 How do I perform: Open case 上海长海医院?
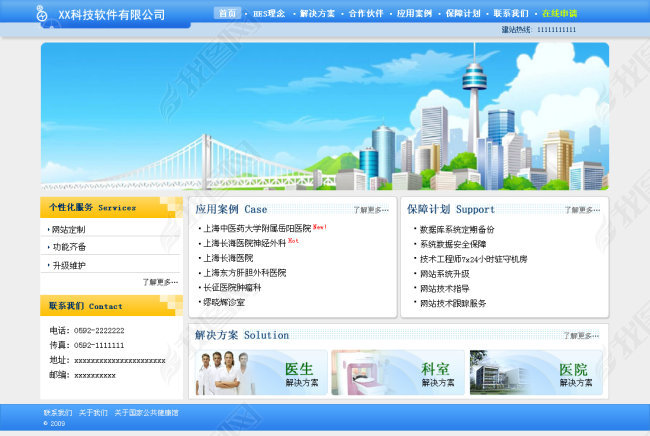[x=228, y=258]
